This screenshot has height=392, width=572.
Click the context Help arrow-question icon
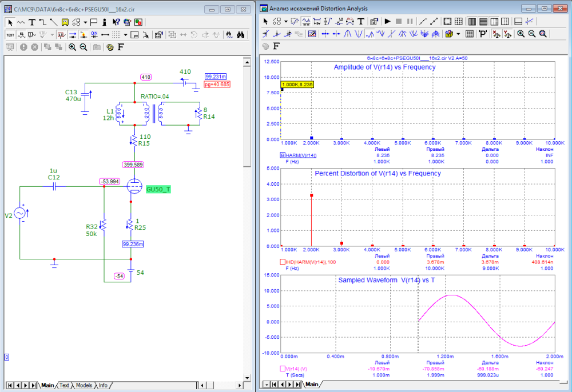(x=116, y=22)
